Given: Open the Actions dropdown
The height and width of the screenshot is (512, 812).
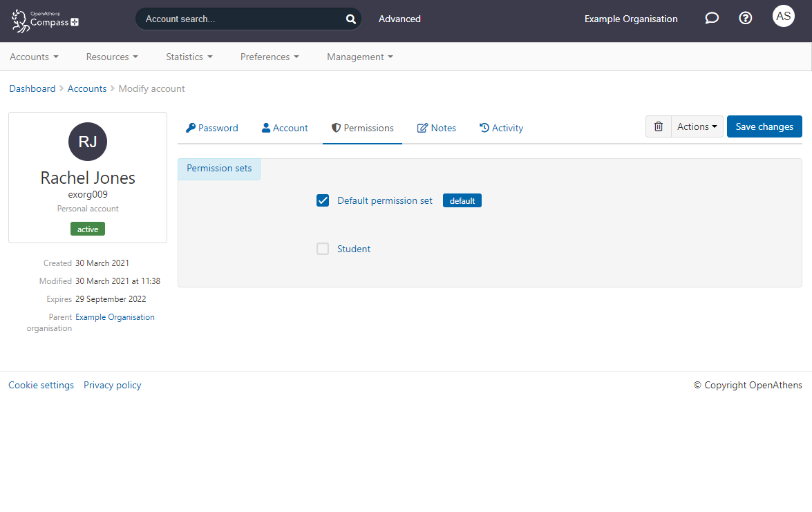Looking at the screenshot, I should [x=696, y=126].
